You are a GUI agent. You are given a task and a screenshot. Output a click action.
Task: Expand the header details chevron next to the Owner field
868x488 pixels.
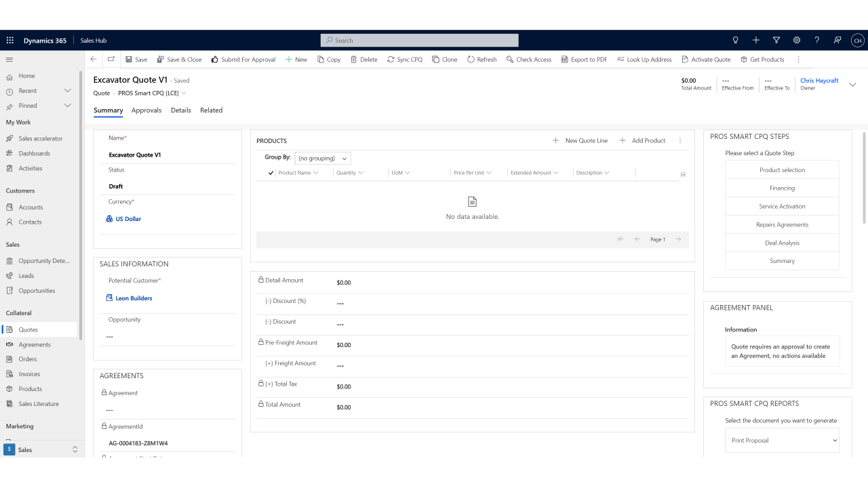[852, 84]
